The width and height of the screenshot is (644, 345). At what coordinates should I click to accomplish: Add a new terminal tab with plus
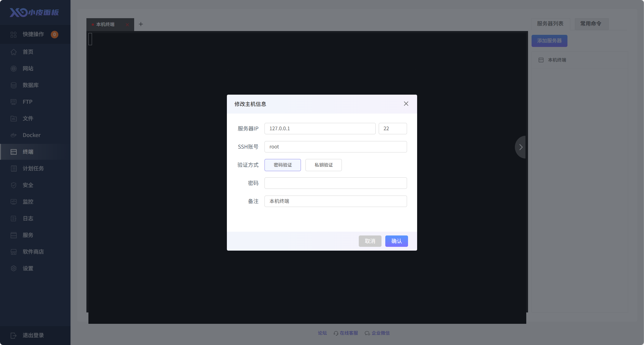tap(141, 24)
